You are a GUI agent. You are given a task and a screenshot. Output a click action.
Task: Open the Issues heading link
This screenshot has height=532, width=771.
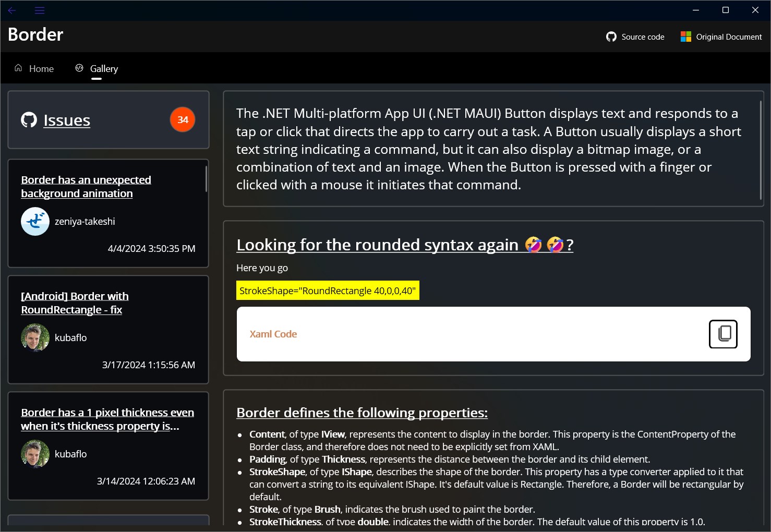[x=67, y=120]
